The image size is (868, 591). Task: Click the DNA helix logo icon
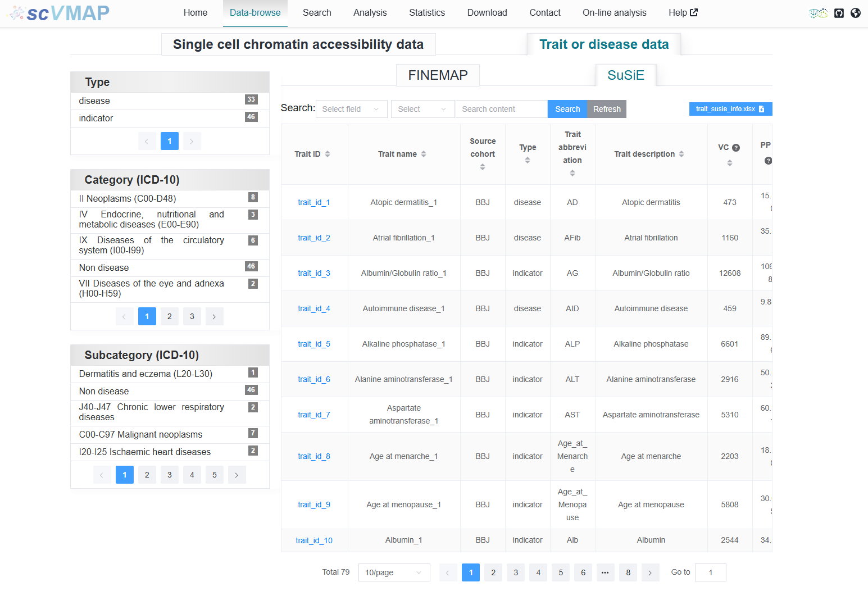(x=819, y=13)
